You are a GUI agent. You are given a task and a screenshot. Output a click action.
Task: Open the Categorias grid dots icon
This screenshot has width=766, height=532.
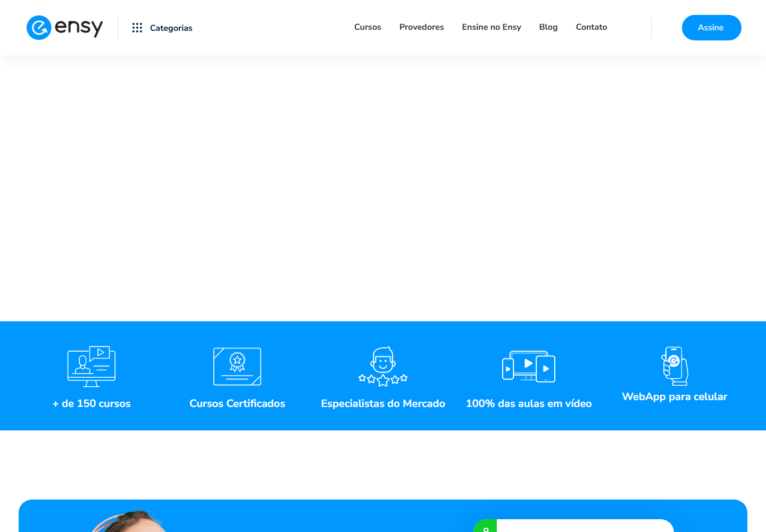(137, 28)
